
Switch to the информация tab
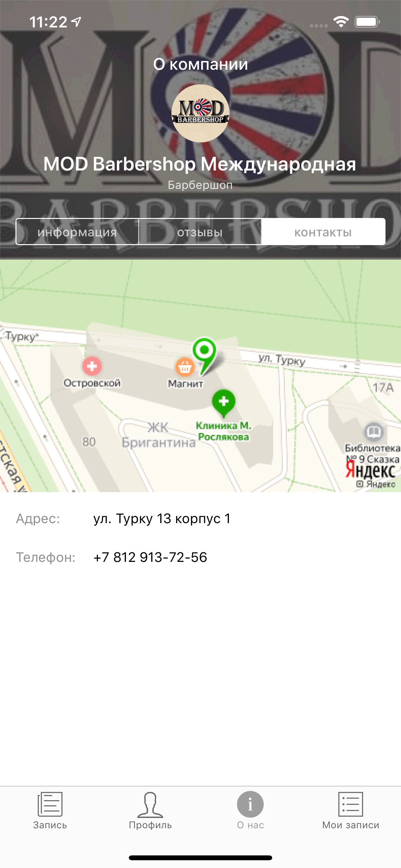tap(77, 232)
